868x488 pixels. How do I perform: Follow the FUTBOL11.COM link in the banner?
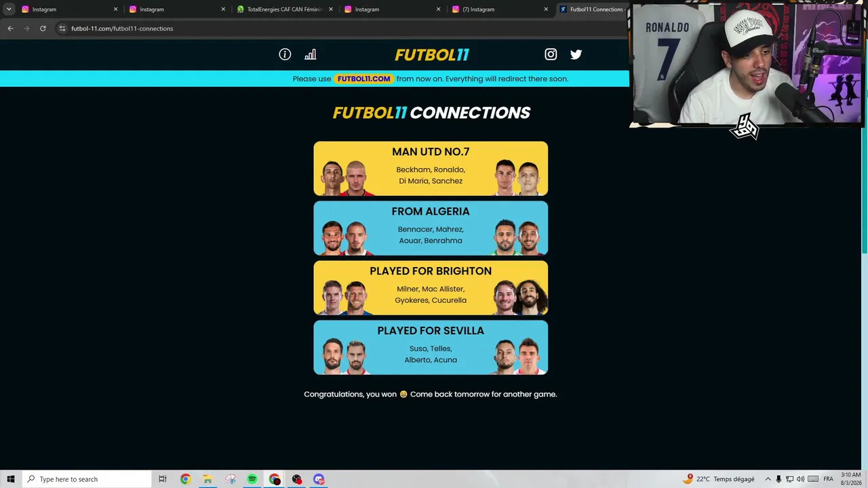364,79
